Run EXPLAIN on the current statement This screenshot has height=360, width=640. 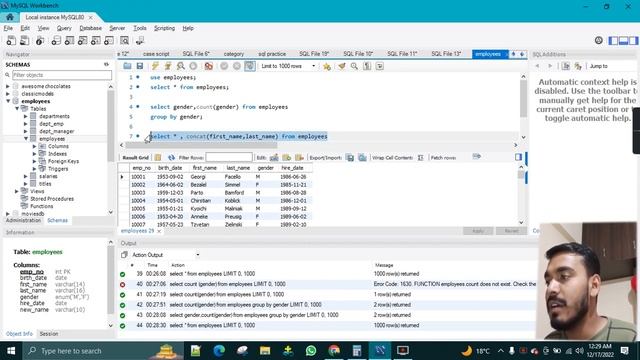click(180, 66)
